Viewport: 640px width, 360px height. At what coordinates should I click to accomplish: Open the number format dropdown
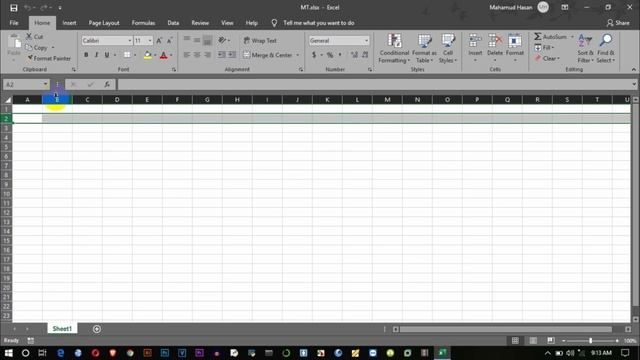click(366, 40)
